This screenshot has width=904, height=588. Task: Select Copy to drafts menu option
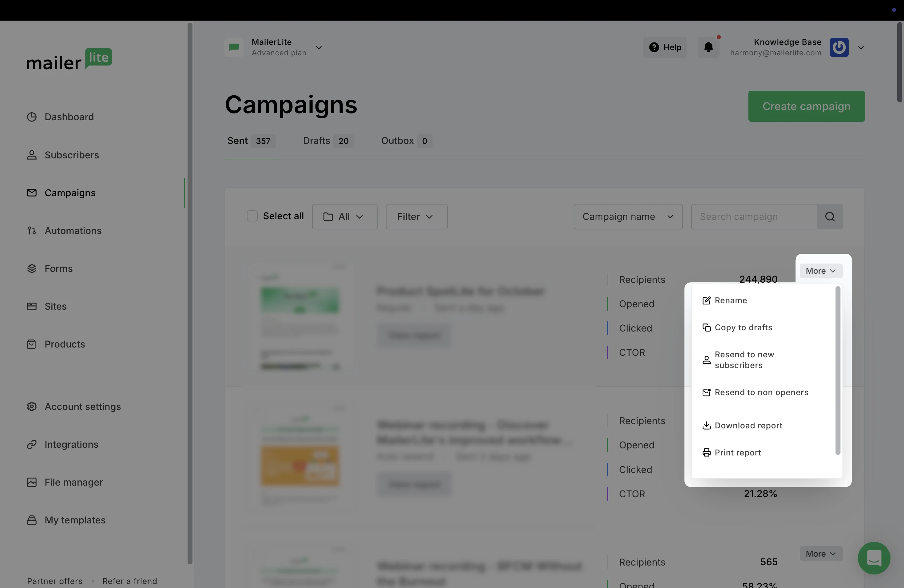[743, 328]
